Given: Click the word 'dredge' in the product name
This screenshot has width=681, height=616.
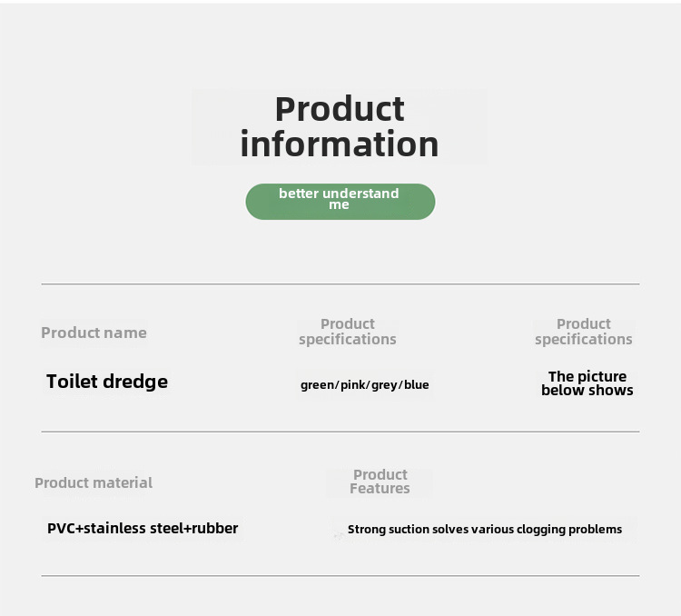Looking at the screenshot, I should tap(135, 382).
